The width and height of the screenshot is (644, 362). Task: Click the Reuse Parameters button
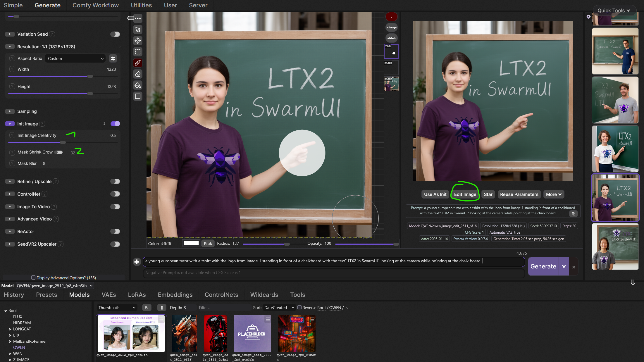tap(519, 194)
